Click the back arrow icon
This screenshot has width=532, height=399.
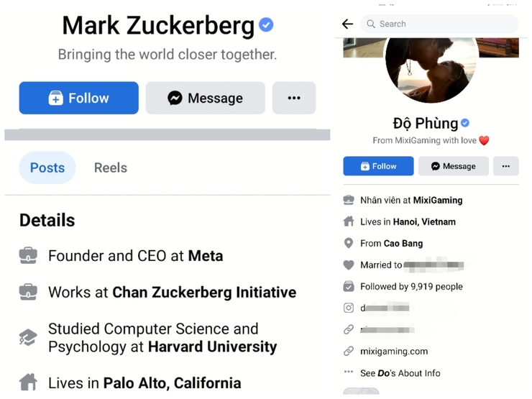tap(347, 24)
